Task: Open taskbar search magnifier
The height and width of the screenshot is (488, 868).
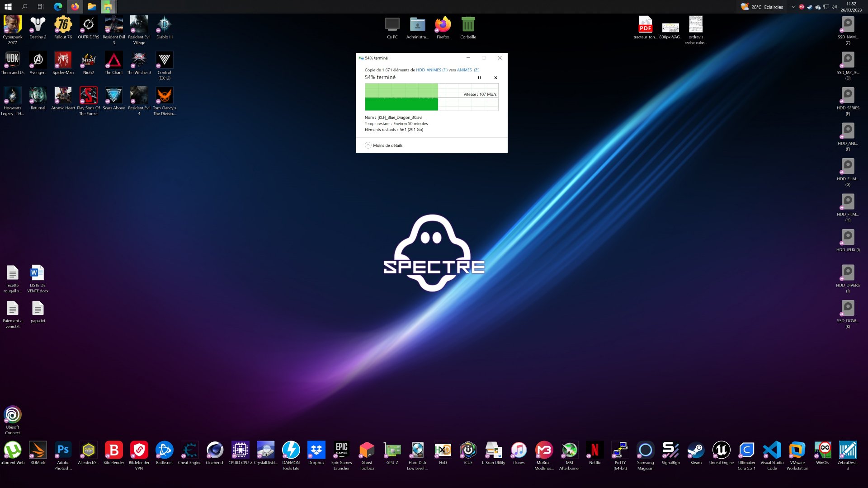Action: coord(24,7)
